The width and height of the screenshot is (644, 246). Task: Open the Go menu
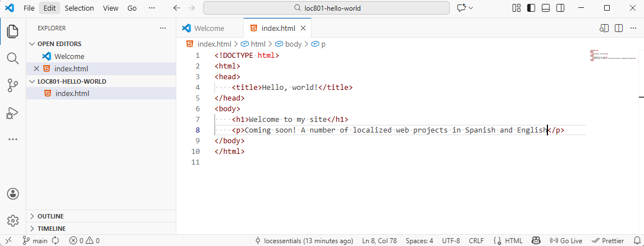coord(132,8)
